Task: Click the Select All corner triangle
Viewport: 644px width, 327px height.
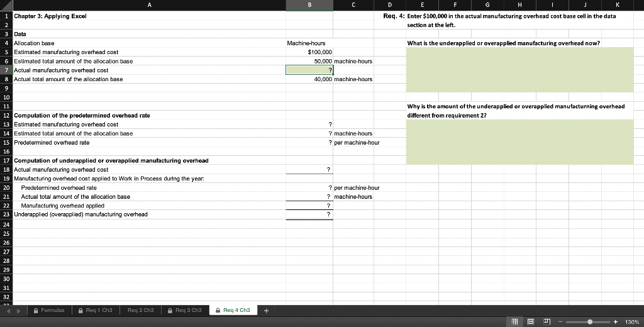Action: [x=6, y=5]
